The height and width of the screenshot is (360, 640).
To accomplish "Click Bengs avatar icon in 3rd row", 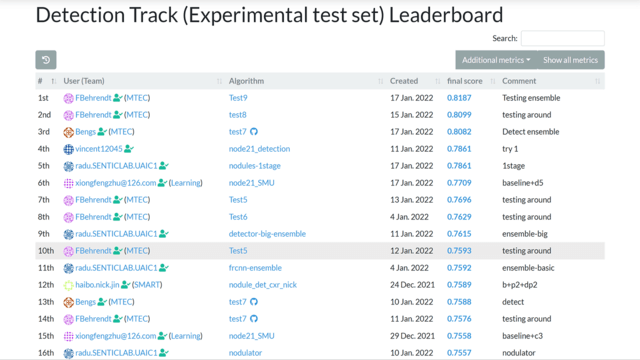I will coord(68,132).
